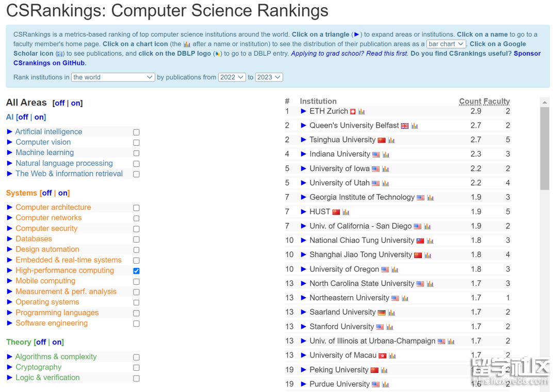Viewport: 557px width, 392px height.
Task: Expand the Stanford University faculty triangle
Action: tap(303, 327)
